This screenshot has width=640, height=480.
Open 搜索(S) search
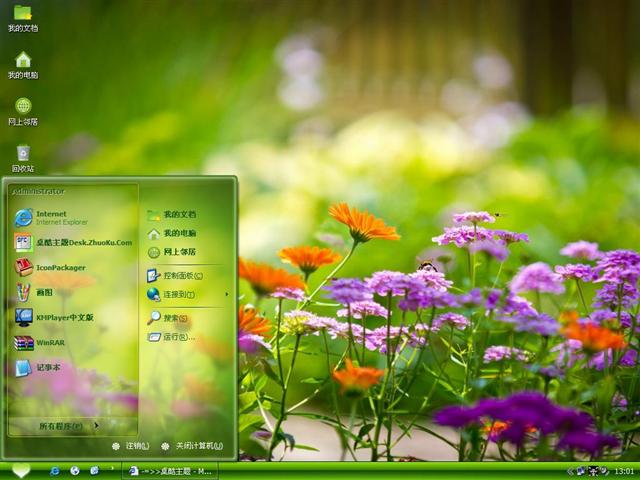coord(168,318)
